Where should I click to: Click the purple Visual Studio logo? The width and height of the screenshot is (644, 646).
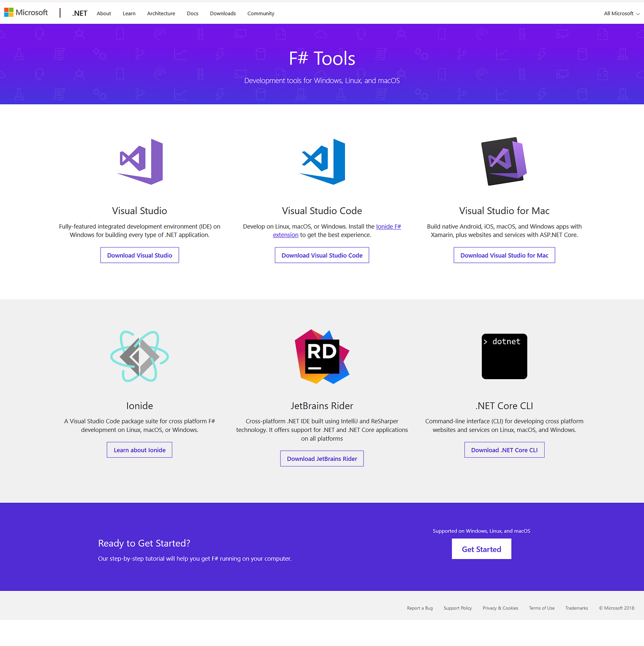140,162
